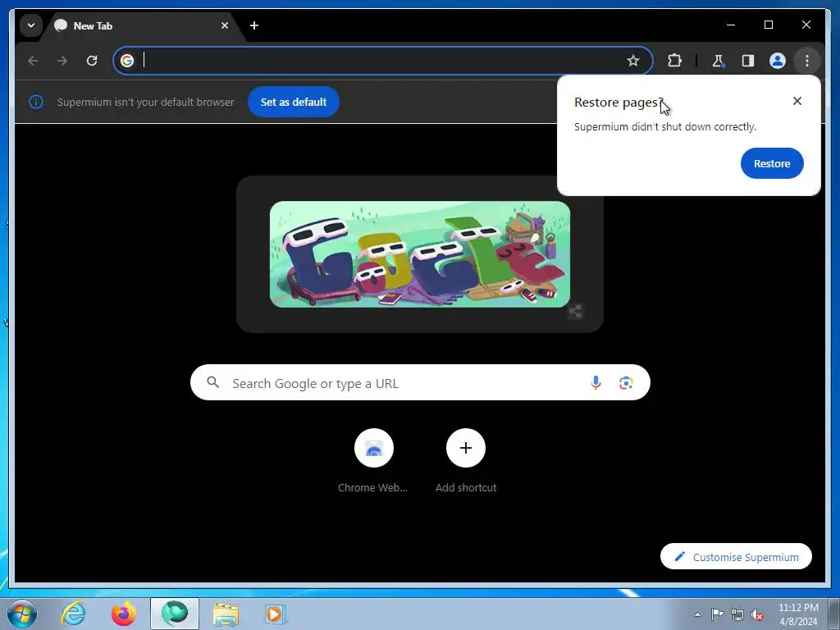The width and height of the screenshot is (840, 630).
Task: Open Windows Explorer from taskbar
Action: 226,614
